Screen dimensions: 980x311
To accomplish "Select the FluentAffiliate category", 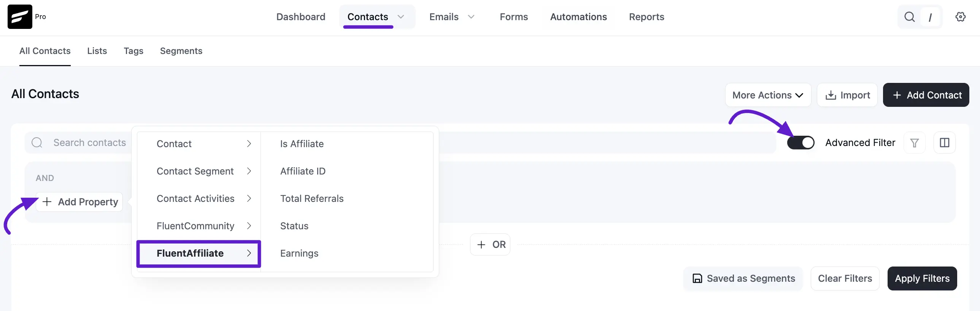I will tap(199, 254).
